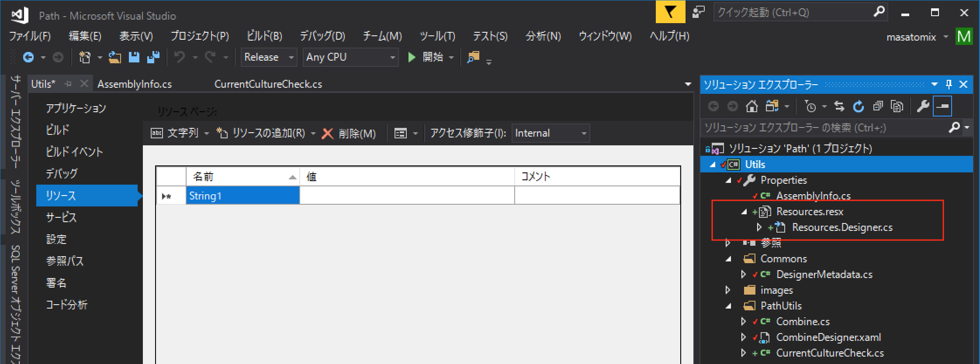The width and height of the screenshot is (980, 364).
Task: Click the New Project toolbar icon
Action: [x=84, y=57]
